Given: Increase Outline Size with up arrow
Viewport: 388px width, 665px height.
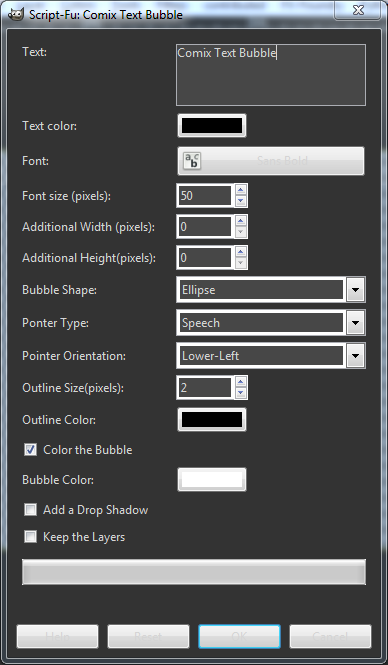Looking at the screenshot, I should click(x=240, y=382).
